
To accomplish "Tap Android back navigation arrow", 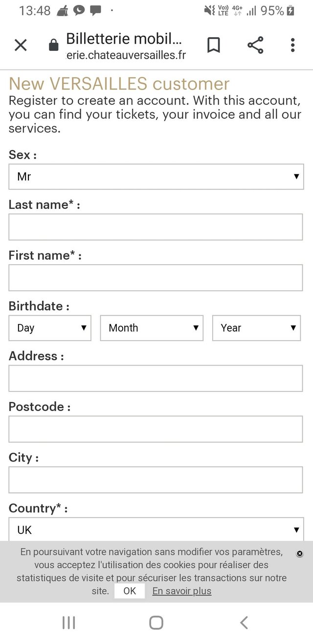I will coord(244,622).
